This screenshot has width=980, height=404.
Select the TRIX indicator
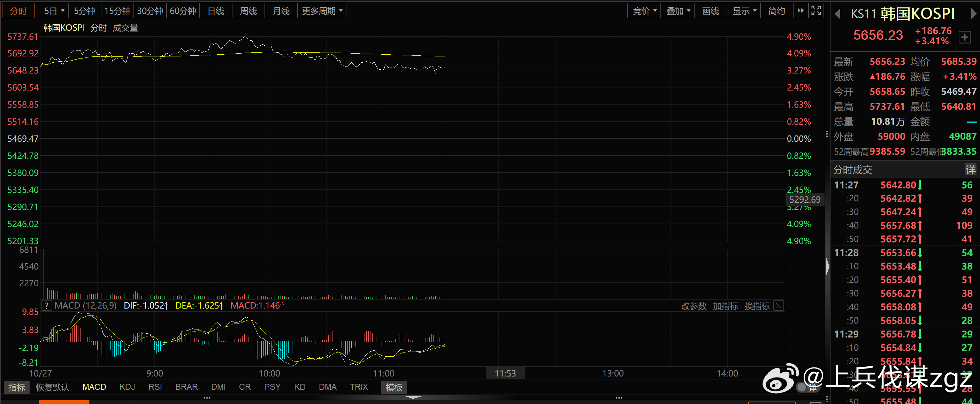tap(359, 387)
